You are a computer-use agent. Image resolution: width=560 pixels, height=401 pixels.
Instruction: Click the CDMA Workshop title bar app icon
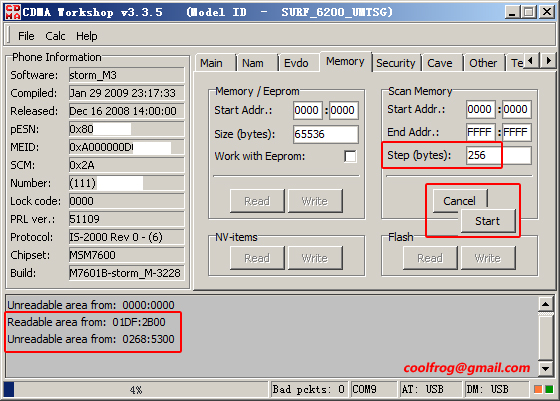click(12, 12)
